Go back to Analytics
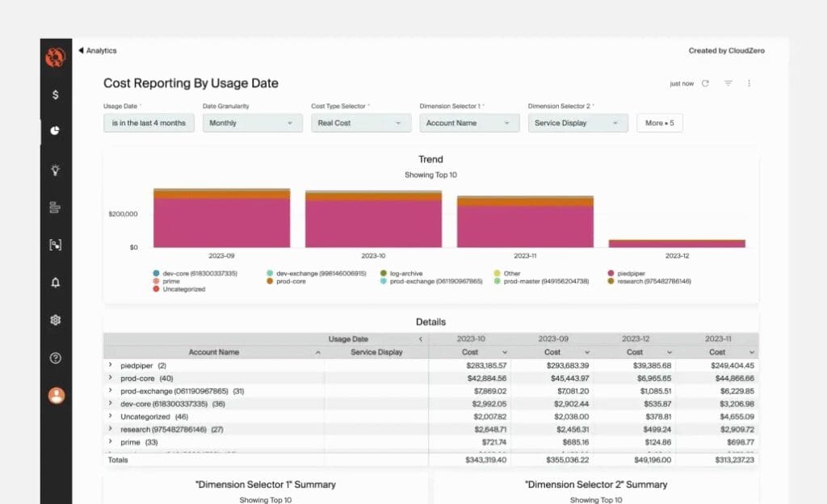 [98, 51]
